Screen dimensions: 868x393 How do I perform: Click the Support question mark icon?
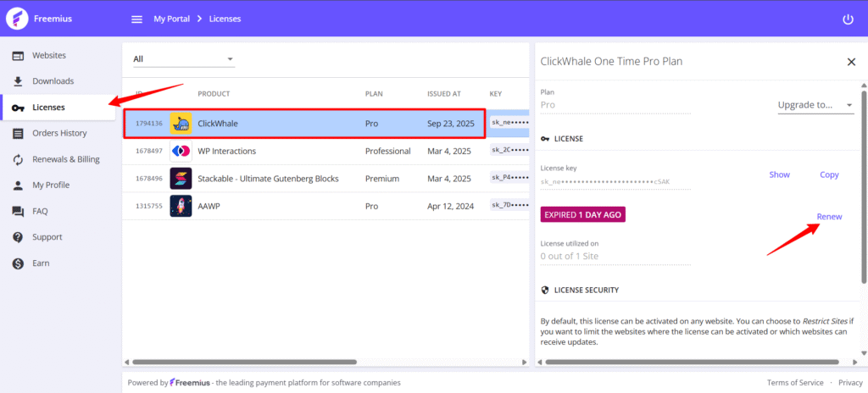[x=19, y=237]
